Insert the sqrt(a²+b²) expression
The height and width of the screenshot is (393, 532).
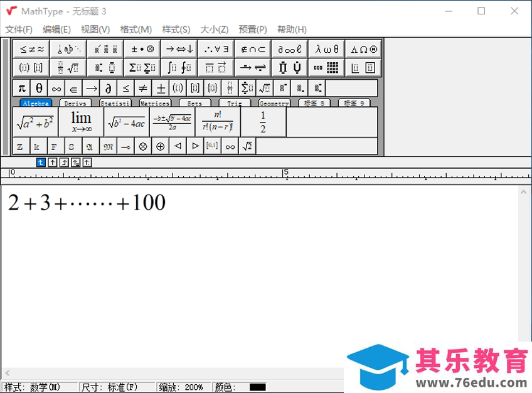36,122
